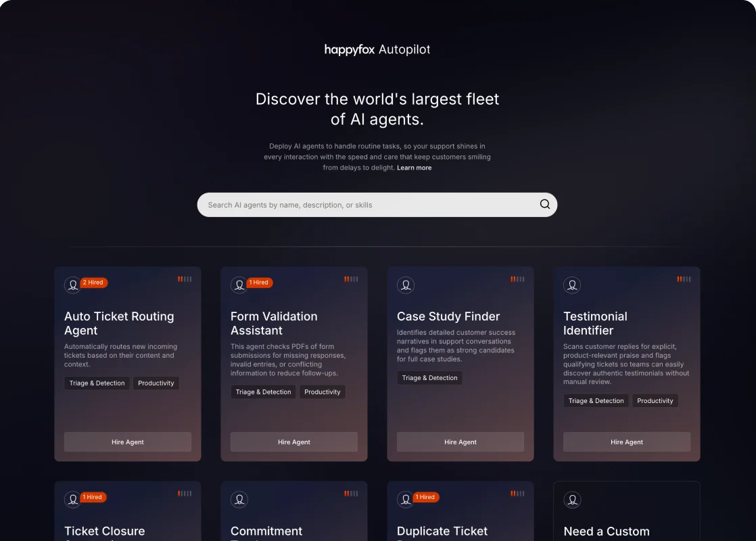Click 1 Hired badge on Form Validation card
The height and width of the screenshot is (541, 756).
tap(260, 283)
